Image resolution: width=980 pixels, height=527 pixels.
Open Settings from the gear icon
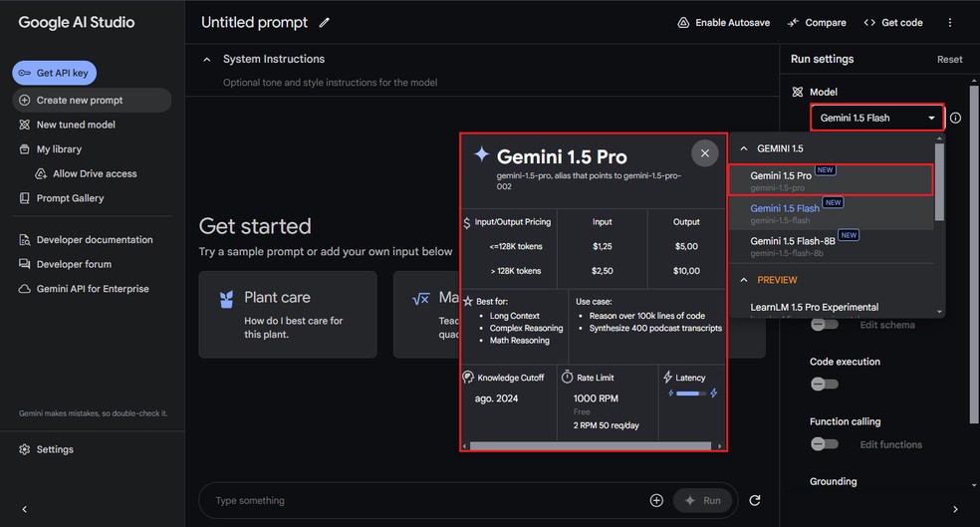pos(26,449)
